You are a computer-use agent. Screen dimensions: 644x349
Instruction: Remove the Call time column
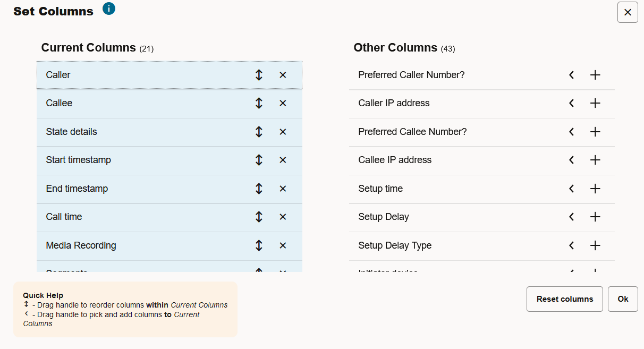(x=283, y=217)
